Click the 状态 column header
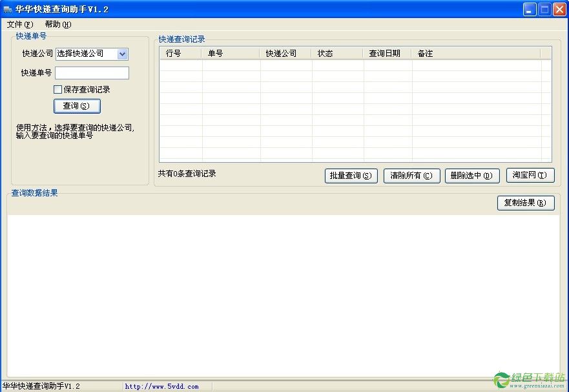The image size is (569, 392). [338, 54]
